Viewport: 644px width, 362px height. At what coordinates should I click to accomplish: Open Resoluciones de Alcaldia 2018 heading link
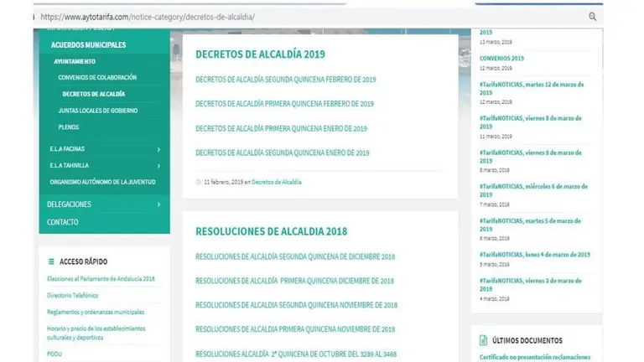coord(271,231)
